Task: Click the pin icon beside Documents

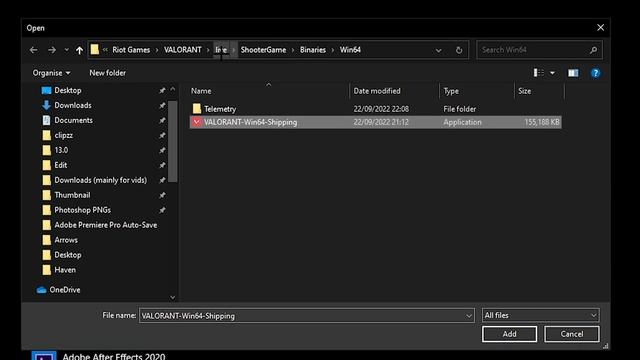Action: point(162,120)
